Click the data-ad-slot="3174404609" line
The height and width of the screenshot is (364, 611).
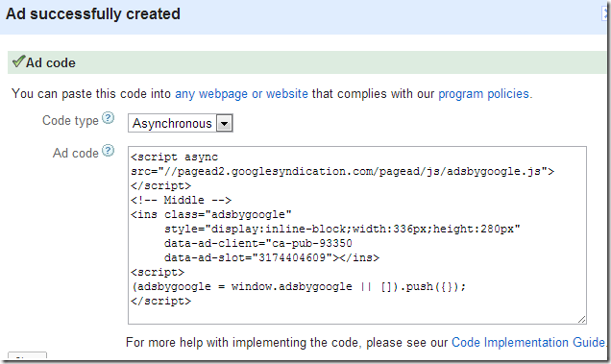pos(272,257)
